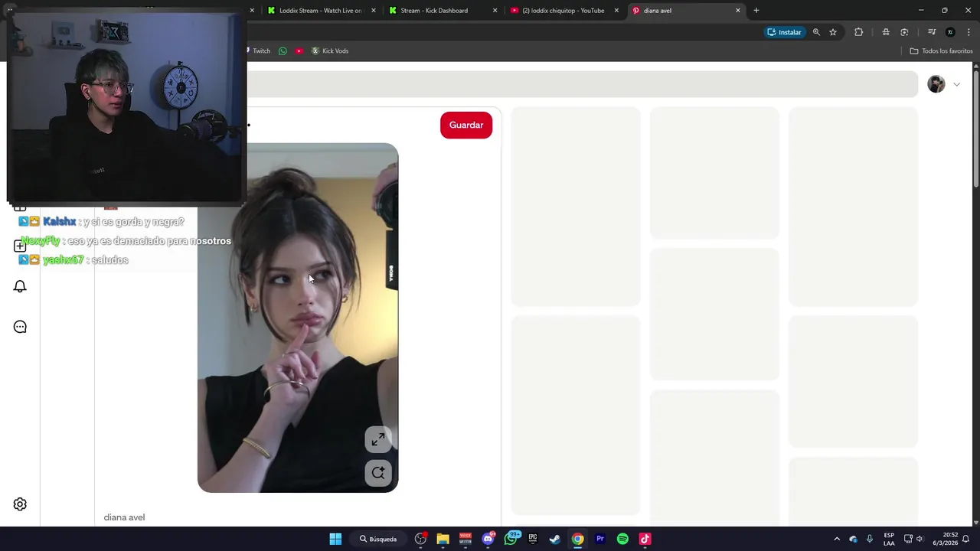Click the Instalar app button

pyautogui.click(x=784, y=32)
